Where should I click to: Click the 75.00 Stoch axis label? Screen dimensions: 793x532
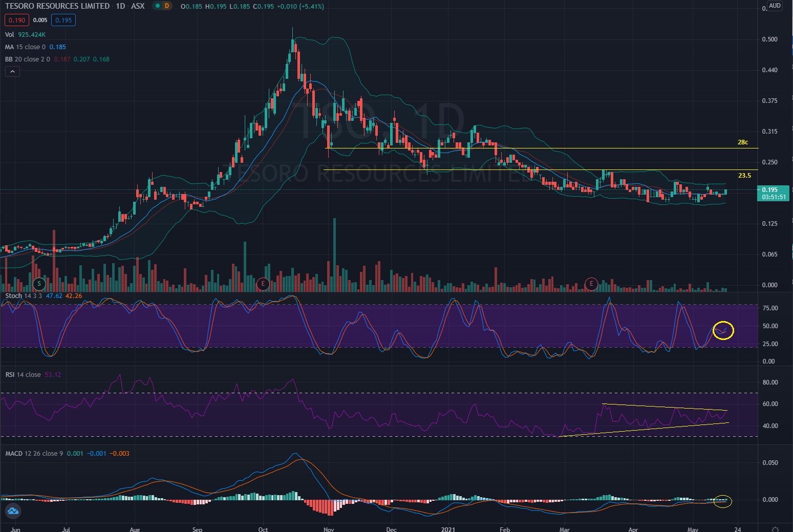pos(770,308)
